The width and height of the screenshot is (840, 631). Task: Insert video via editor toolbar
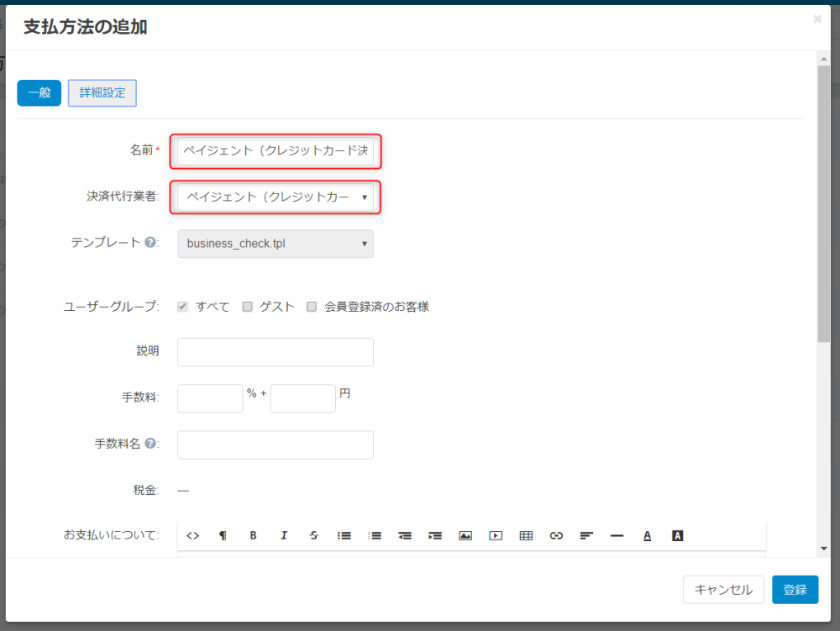[x=496, y=536]
